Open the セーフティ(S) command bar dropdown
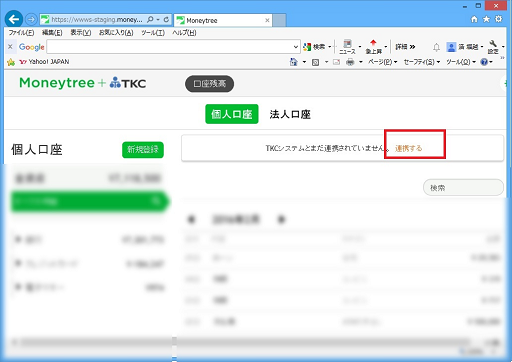512x362 pixels. (422, 62)
